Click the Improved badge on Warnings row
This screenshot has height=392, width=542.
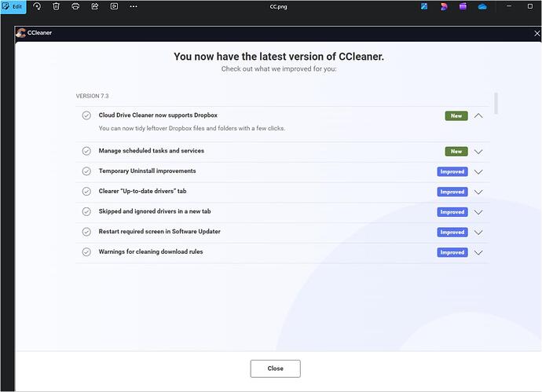coord(452,253)
